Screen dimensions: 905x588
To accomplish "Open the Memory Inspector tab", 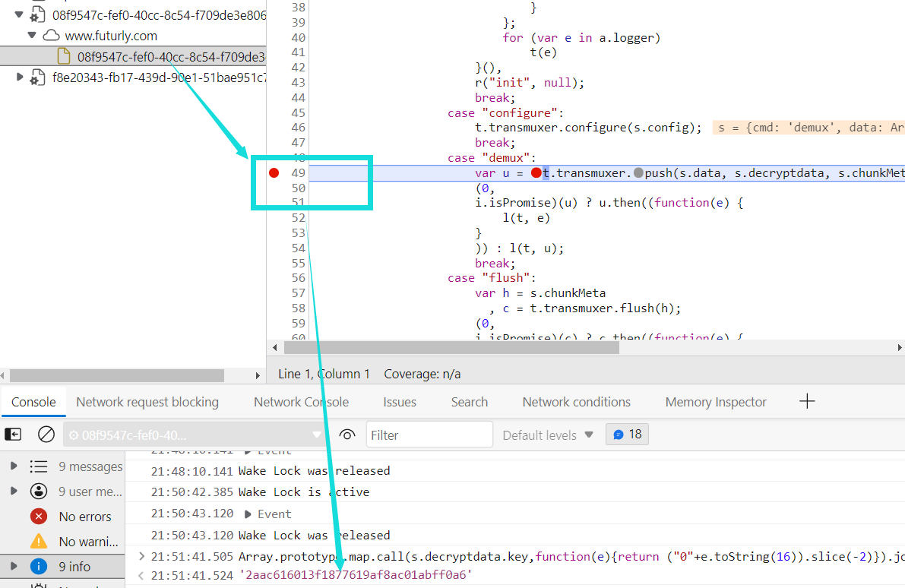I will point(716,402).
